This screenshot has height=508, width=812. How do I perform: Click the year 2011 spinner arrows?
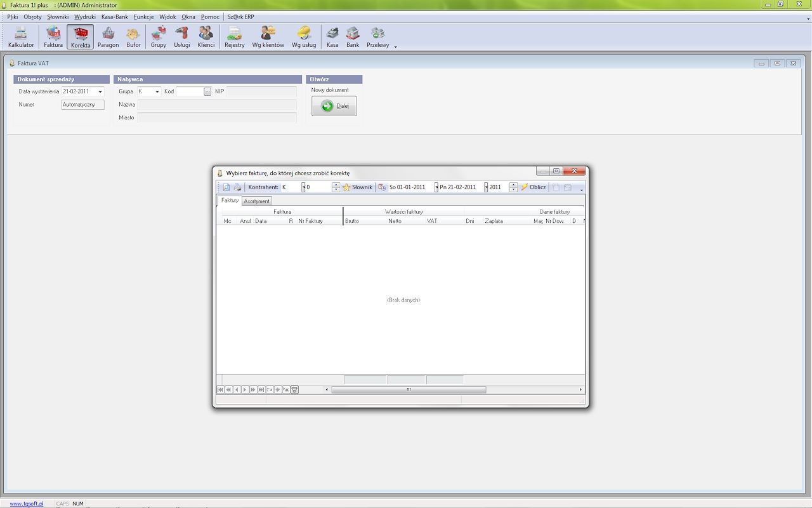[513, 187]
